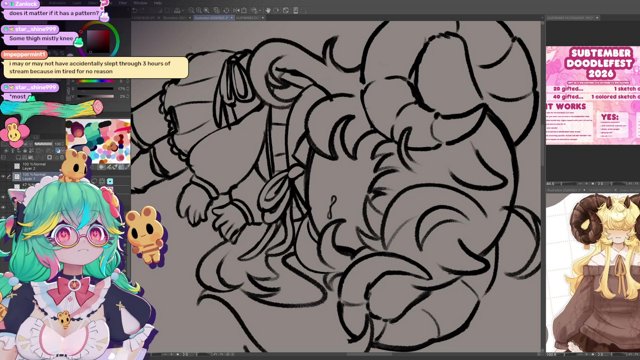Click the 'slept through 3 hours' chat message
640x360 pixels.
[x=96, y=67]
